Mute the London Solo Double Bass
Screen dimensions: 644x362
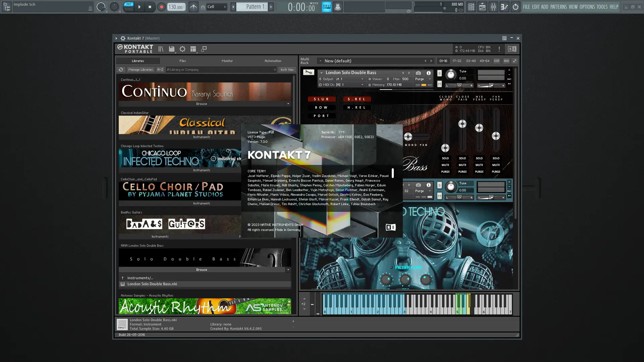pos(439,84)
